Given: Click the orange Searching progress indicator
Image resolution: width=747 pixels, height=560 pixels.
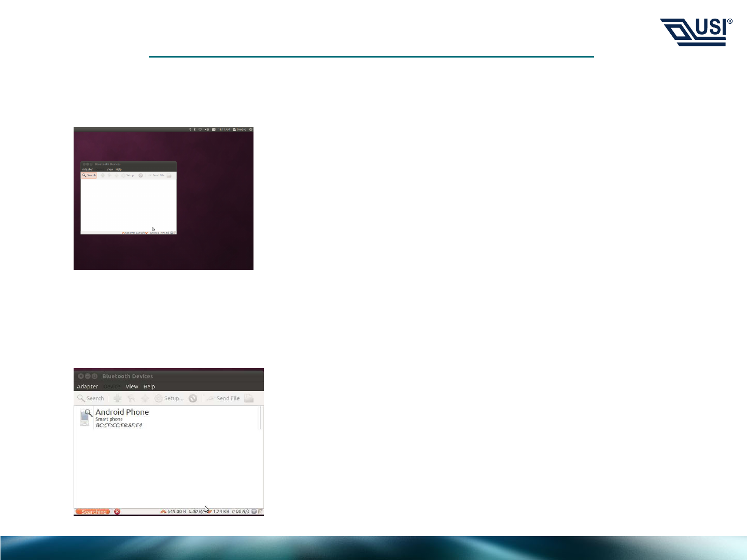Looking at the screenshot, I should click(x=94, y=512).
